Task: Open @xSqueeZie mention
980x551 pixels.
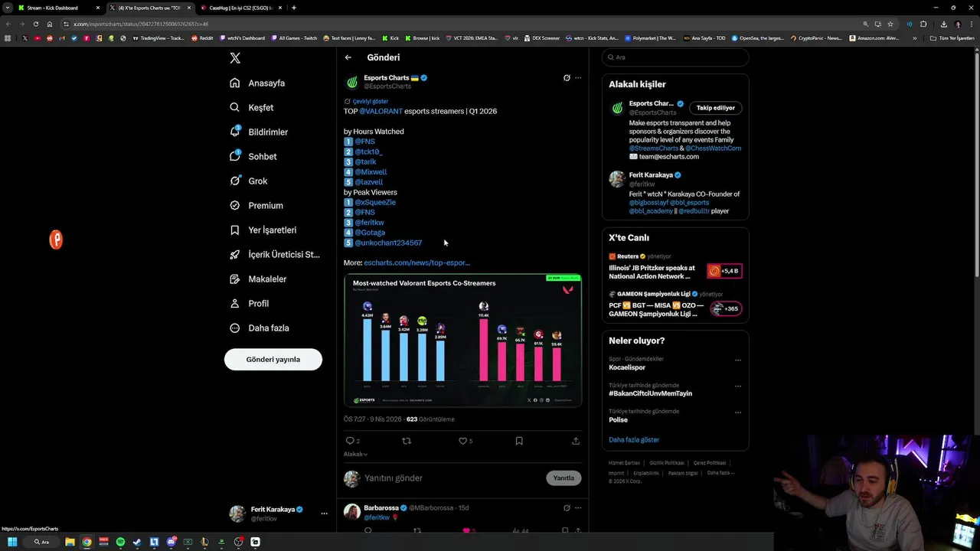Action: 375,202
